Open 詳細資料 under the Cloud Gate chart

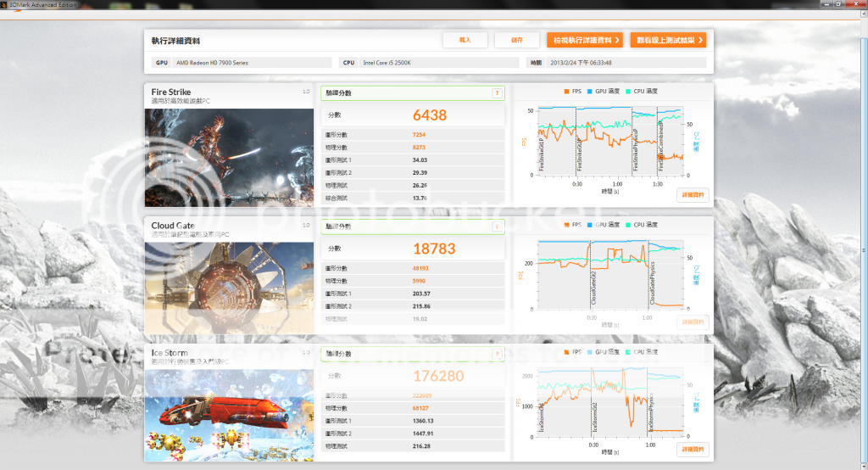[693, 322]
